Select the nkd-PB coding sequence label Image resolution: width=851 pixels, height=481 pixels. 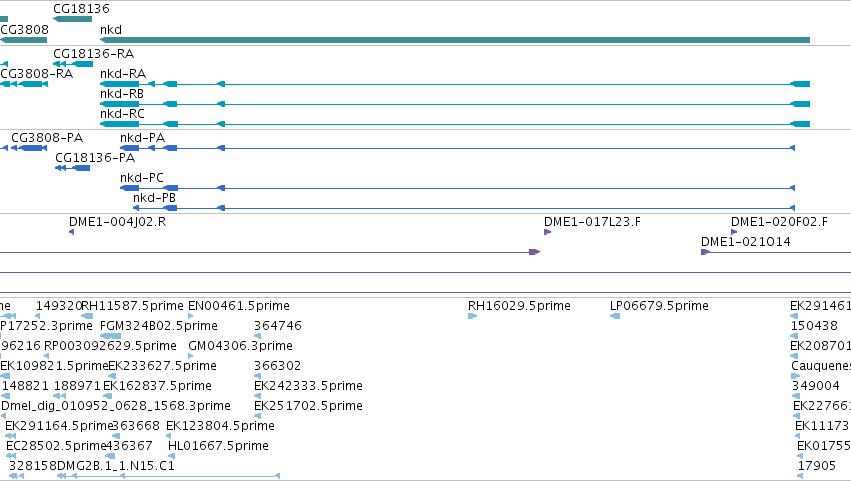point(154,198)
